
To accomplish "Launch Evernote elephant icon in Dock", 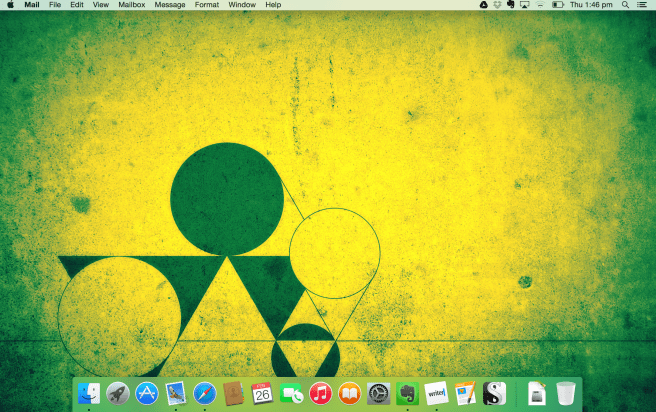I will pos(407,394).
